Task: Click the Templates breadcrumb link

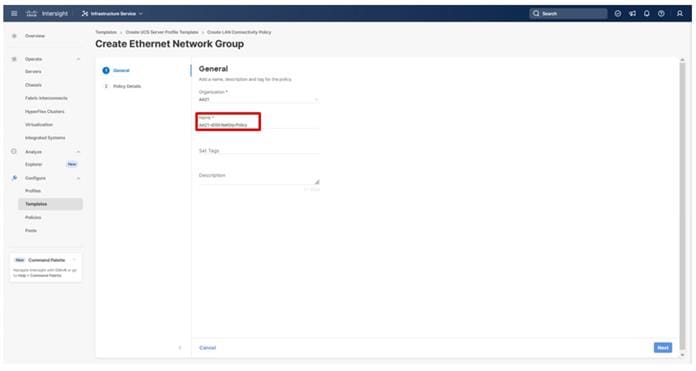Action: coord(106,32)
